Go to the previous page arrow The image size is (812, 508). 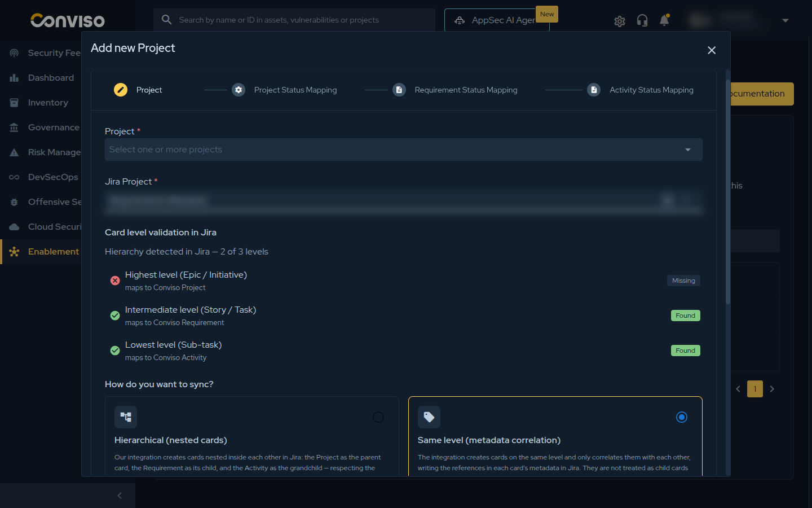pos(738,389)
